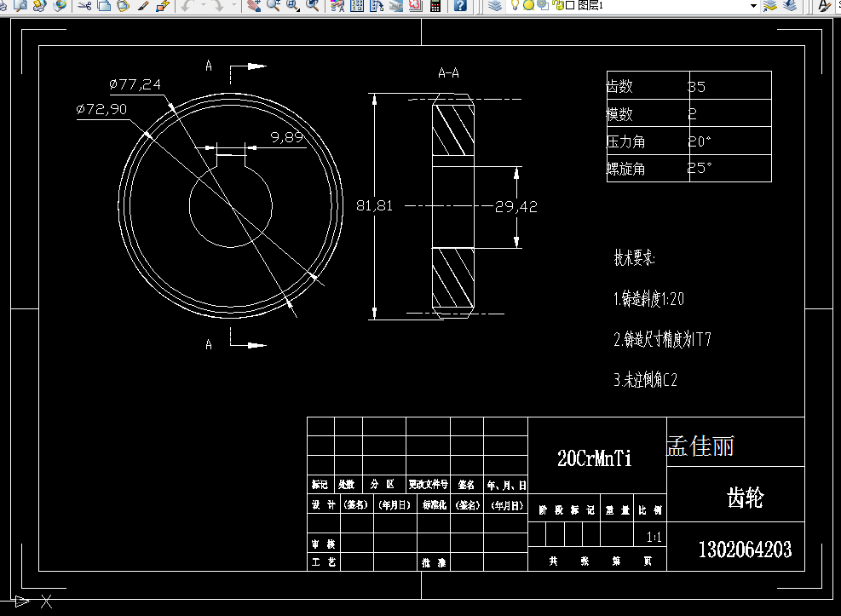
Task: Click the Publish icon
Action: point(40,5)
